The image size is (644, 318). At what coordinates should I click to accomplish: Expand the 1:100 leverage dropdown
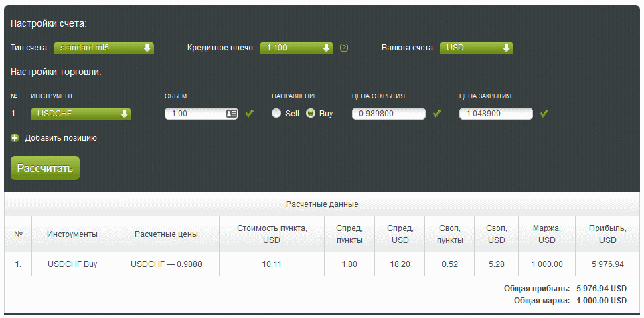click(x=296, y=48)
